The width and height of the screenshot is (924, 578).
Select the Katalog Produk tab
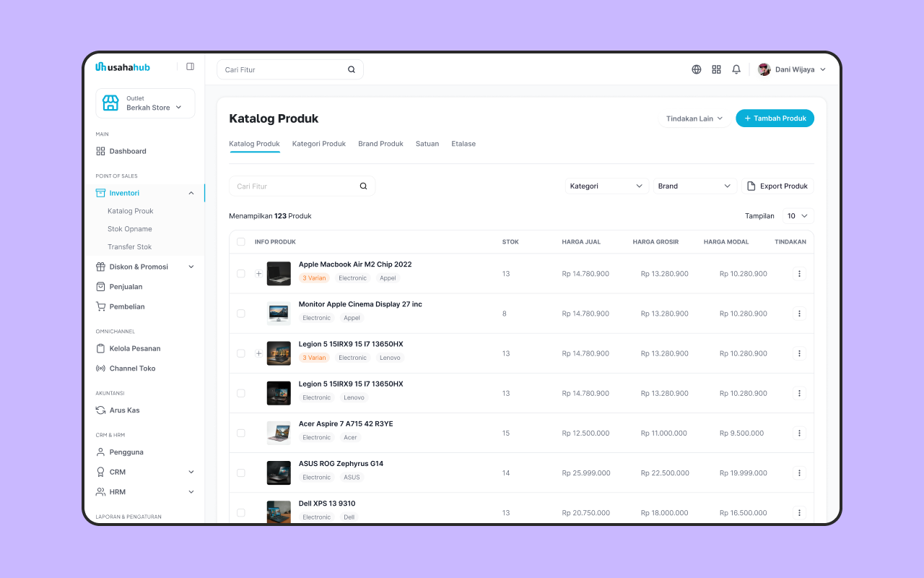click(254, 144)
